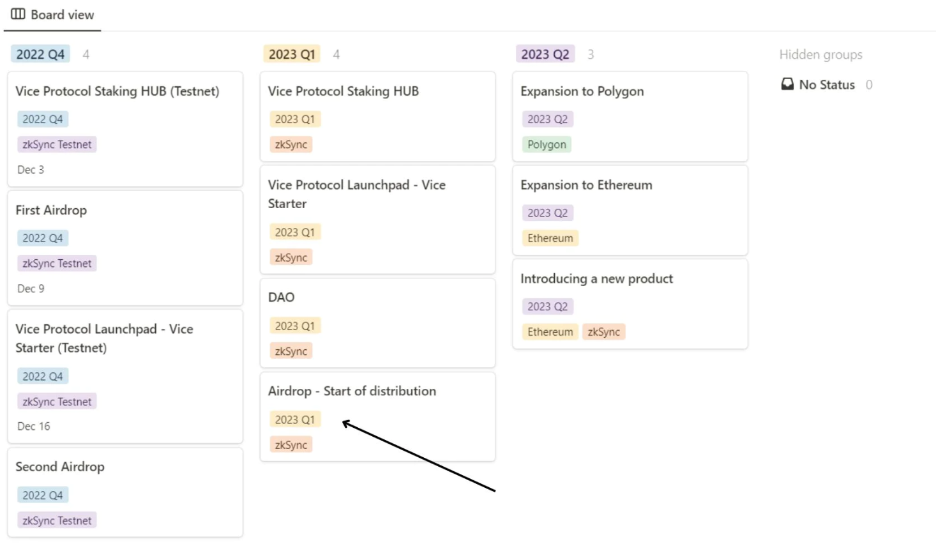Select the 2023 Q1 column header tag
The height and width of the screenshot is (560, 936).
(x=292, y=54)
